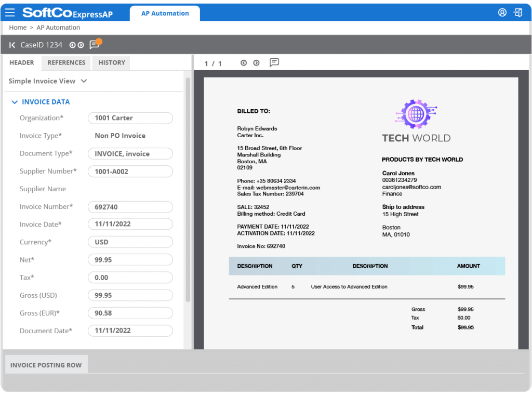Open the hamburger navigation menu
The width and height of the screenshot is (532, 394).
(10, 13)
